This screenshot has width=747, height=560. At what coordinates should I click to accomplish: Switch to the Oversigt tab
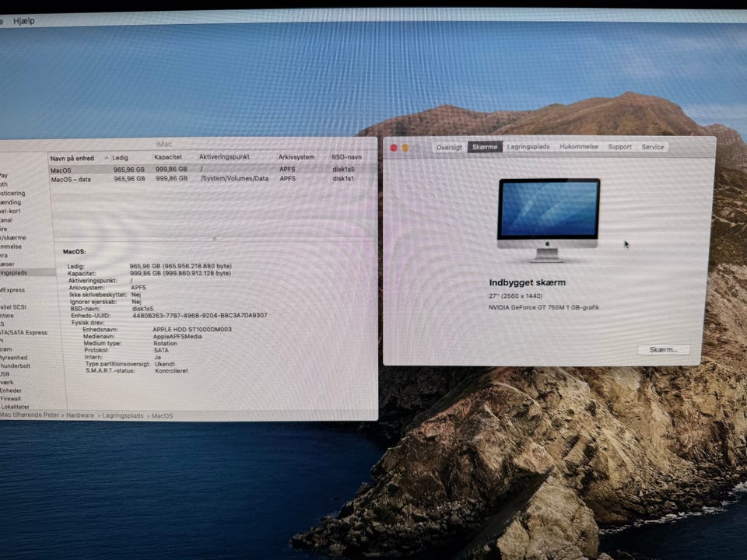coord(449,147)
